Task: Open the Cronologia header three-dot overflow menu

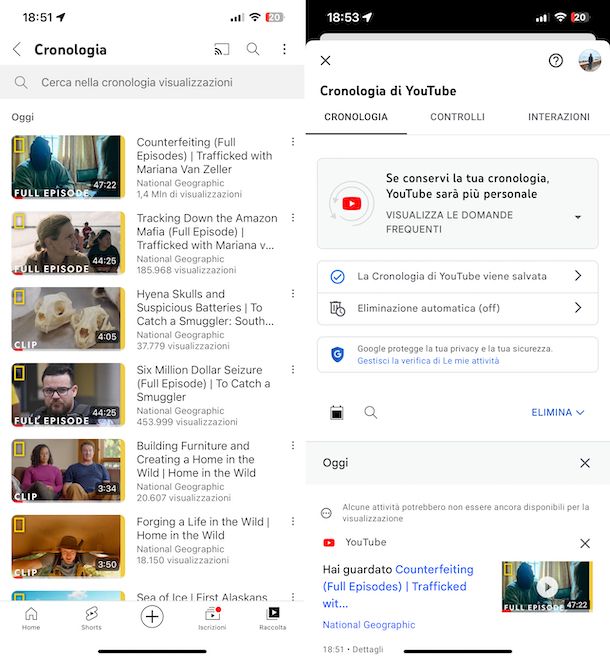Action: click(x=285, y=50)
